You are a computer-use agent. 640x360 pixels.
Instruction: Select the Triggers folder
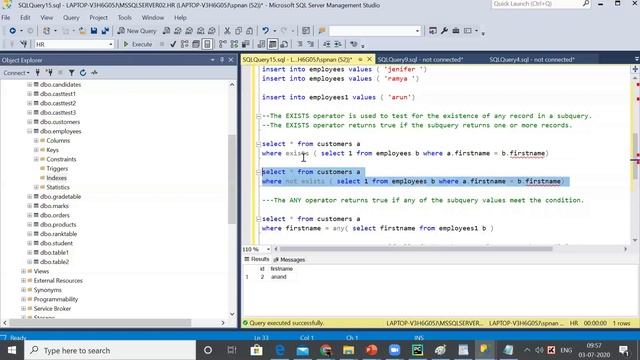pyautogui.click(x=57, y=169)
